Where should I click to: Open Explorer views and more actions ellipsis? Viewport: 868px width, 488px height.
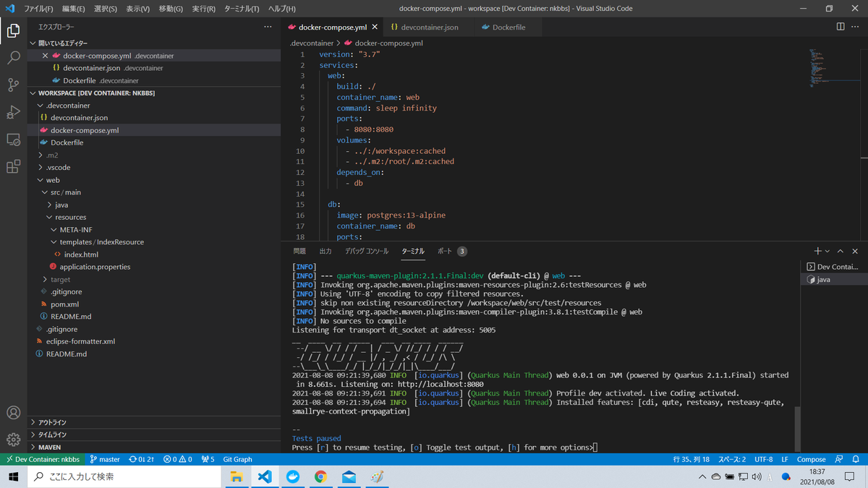268,27
